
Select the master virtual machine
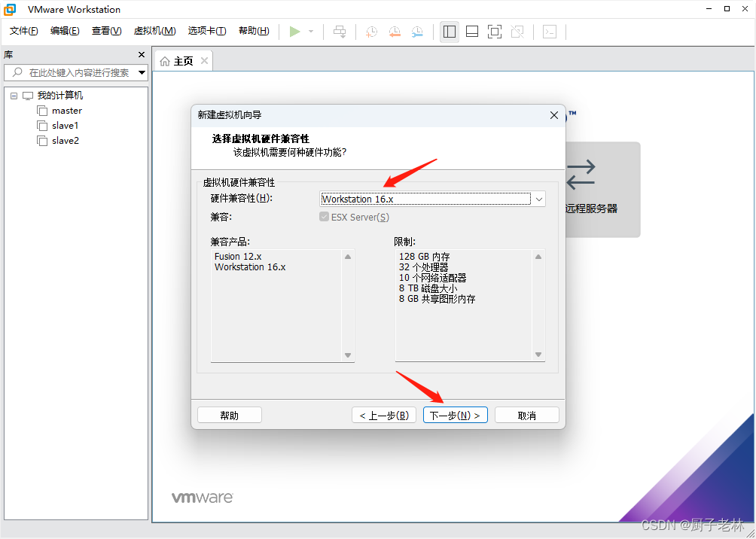click(x=67, y=111)
